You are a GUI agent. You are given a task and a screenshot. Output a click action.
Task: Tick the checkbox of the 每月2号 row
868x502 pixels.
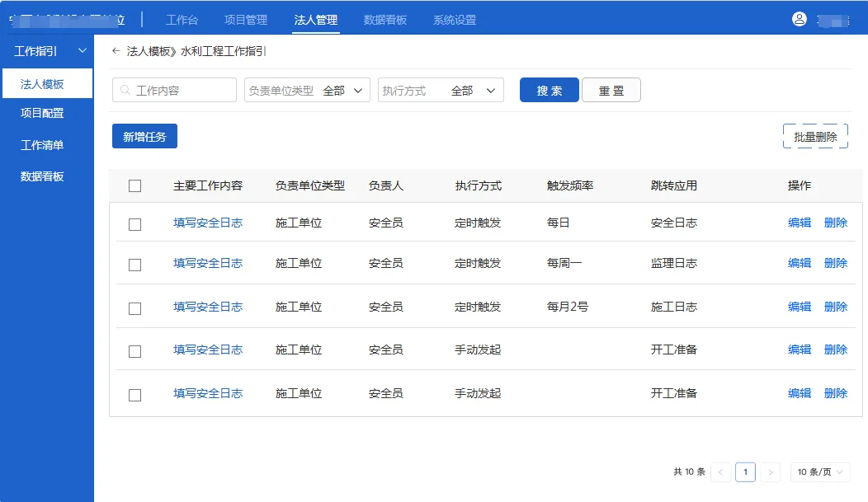point(134,308)
